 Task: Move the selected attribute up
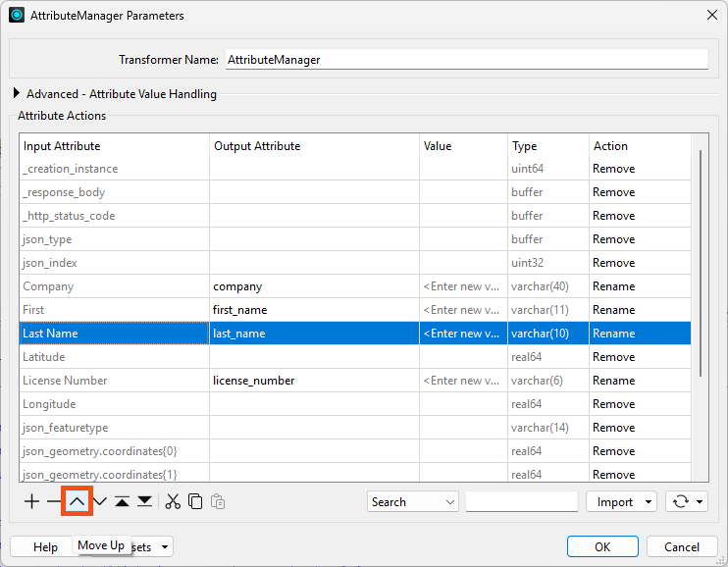(77, 501)
